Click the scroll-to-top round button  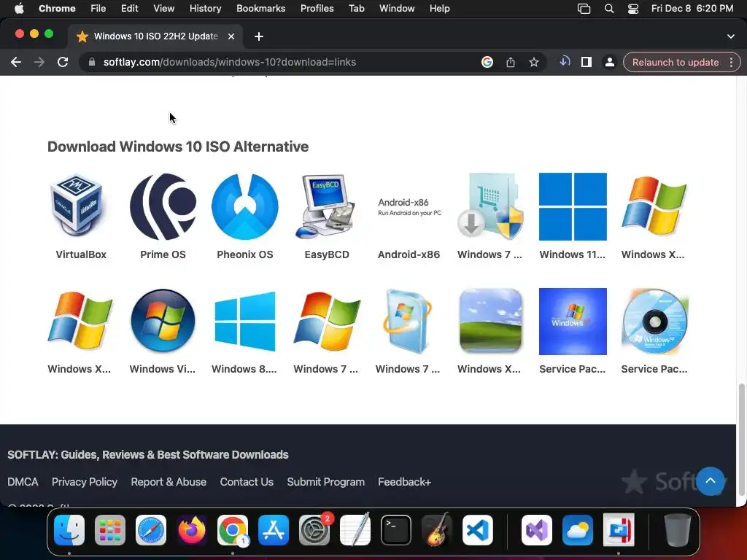pyautogui.click(x=711, y=481)
